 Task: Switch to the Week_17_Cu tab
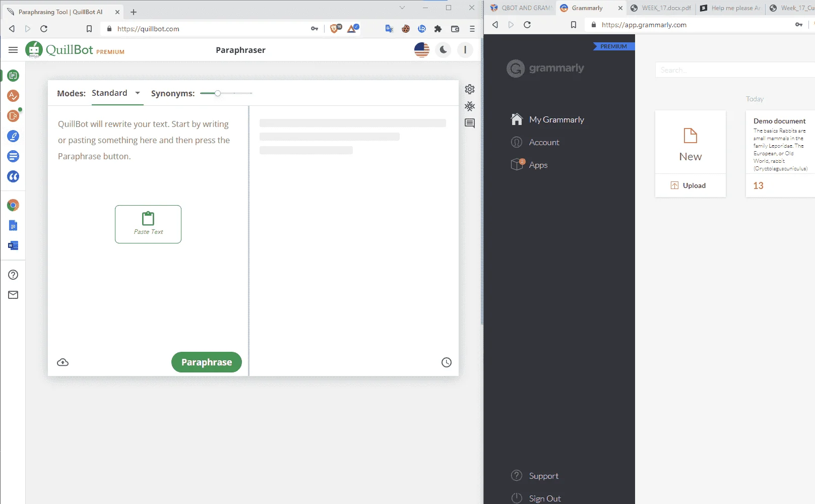(x=791, y=8)
